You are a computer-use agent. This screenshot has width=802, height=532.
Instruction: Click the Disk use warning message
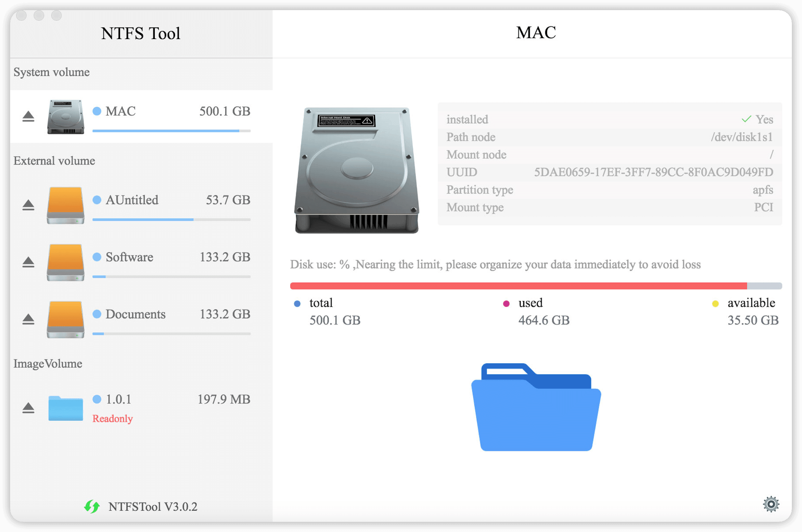click(x=495, y=265)
